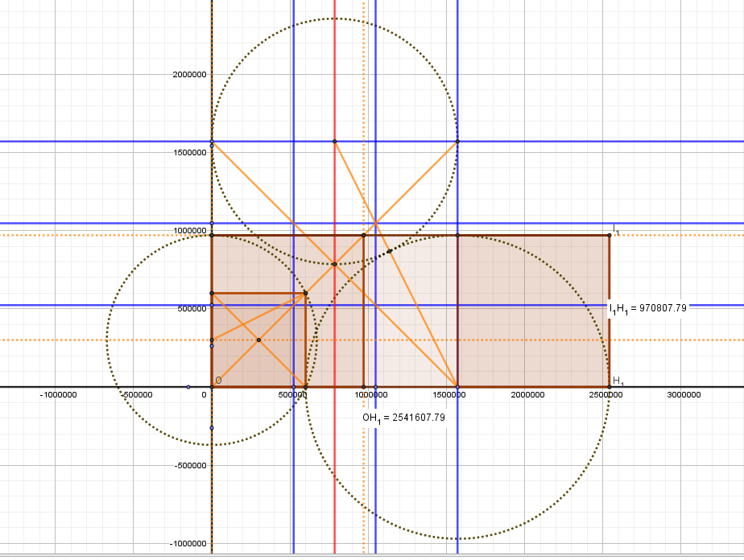The height and width of the screenshot is (560, 744).
Task: Select the origin point O
Action: tap(211, 387)
